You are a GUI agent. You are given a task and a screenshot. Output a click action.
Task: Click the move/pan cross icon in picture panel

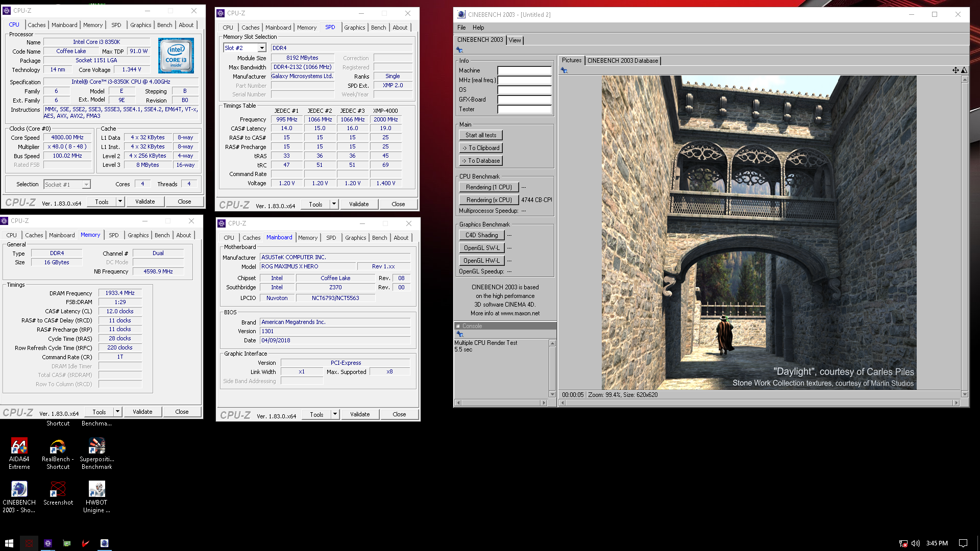[x=955, y=70]
